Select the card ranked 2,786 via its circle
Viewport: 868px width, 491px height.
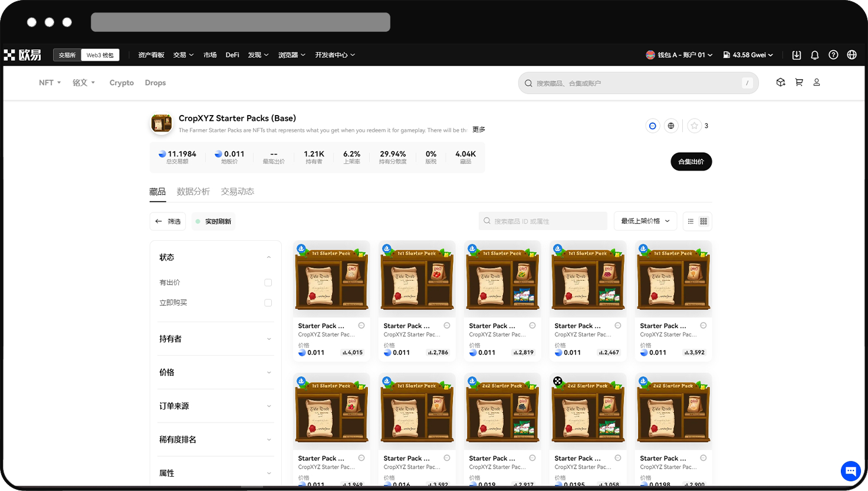(x=447, y=326)
